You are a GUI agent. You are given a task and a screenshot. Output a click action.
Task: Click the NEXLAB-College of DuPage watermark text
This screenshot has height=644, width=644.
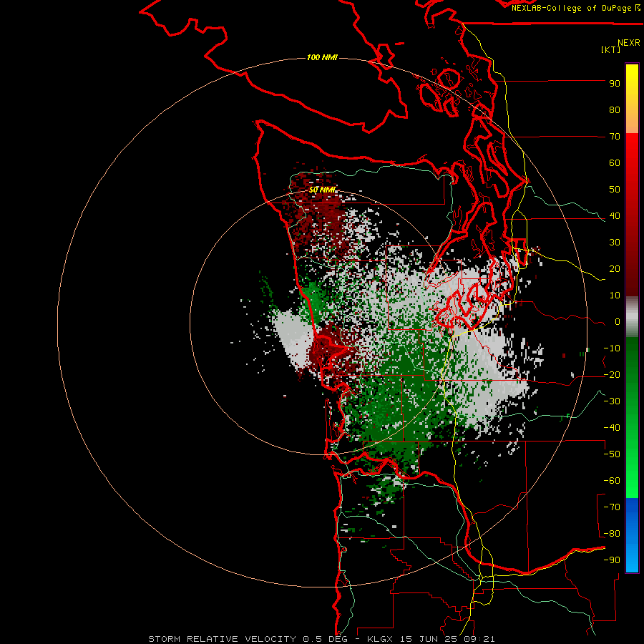pos(575,8)
